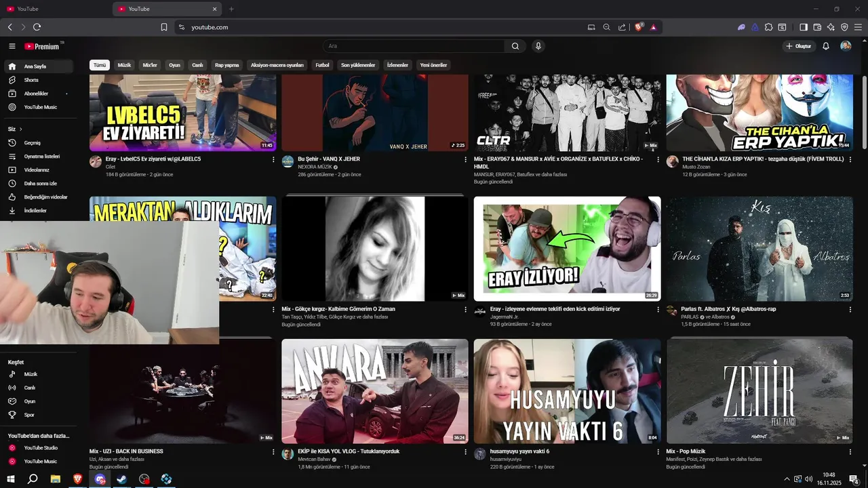Open the notifications bell
The image size is (868, 488).
[x=826, y=46]
